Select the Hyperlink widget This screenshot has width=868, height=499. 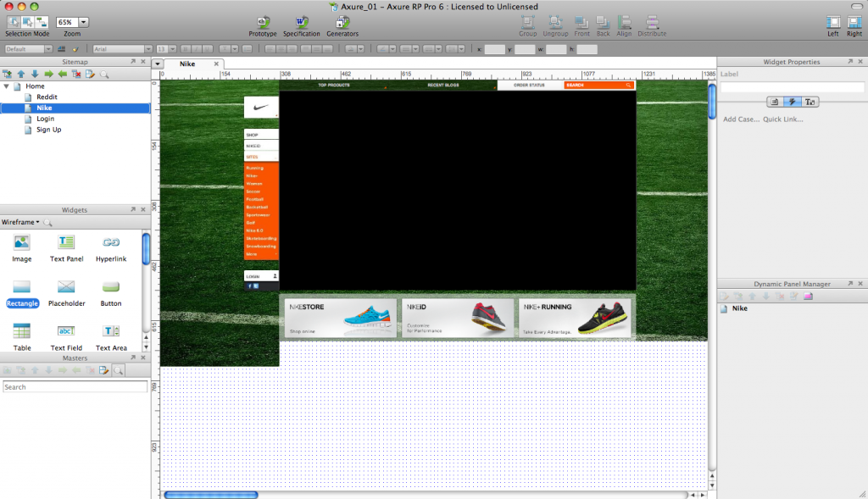point(111,248)
